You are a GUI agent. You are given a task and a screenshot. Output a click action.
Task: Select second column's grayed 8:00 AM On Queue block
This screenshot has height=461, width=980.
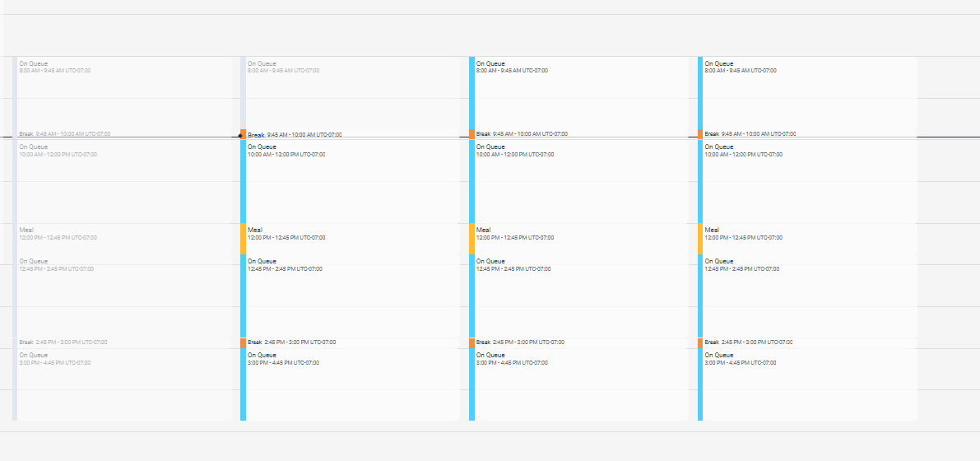350,92
